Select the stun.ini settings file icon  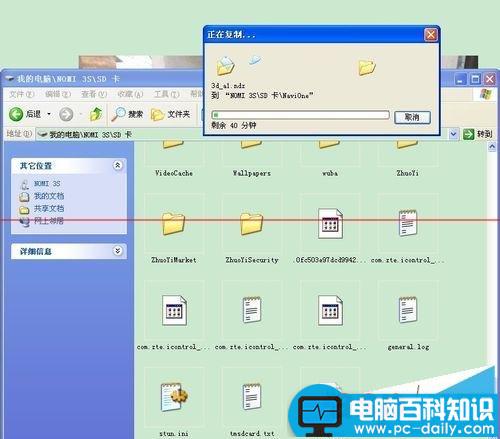[174, 396]
